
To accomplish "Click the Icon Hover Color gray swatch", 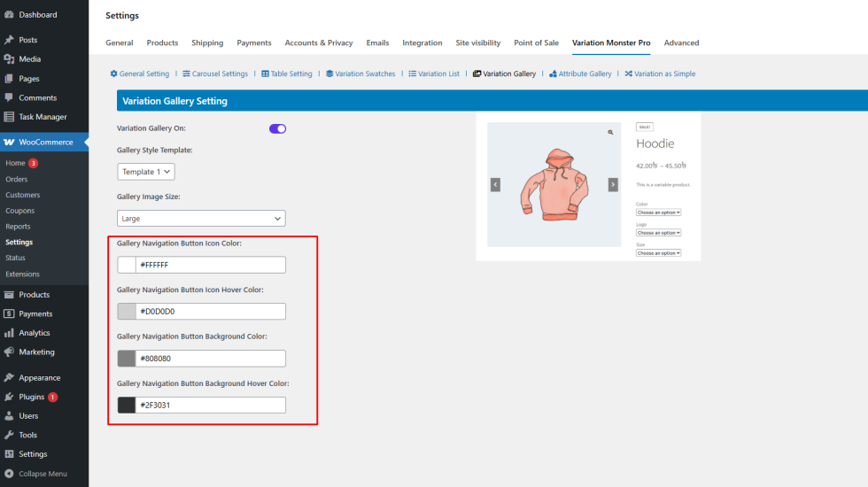I will point(126,311).
